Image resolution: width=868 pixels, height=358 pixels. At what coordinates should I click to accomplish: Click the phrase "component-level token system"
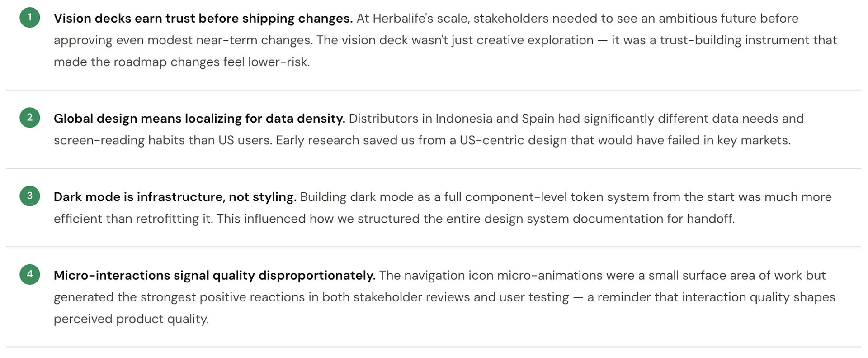tap(549, 197)
